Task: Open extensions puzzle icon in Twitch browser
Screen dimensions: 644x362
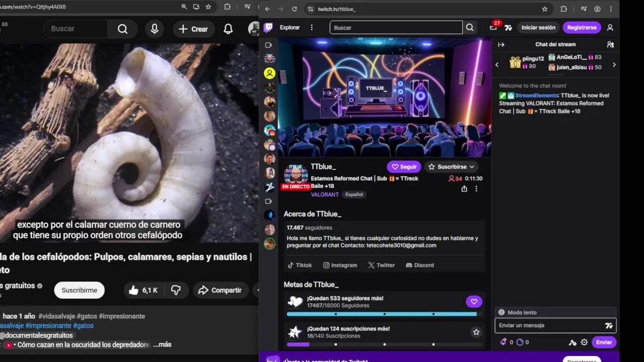Action: click(563, 9)
